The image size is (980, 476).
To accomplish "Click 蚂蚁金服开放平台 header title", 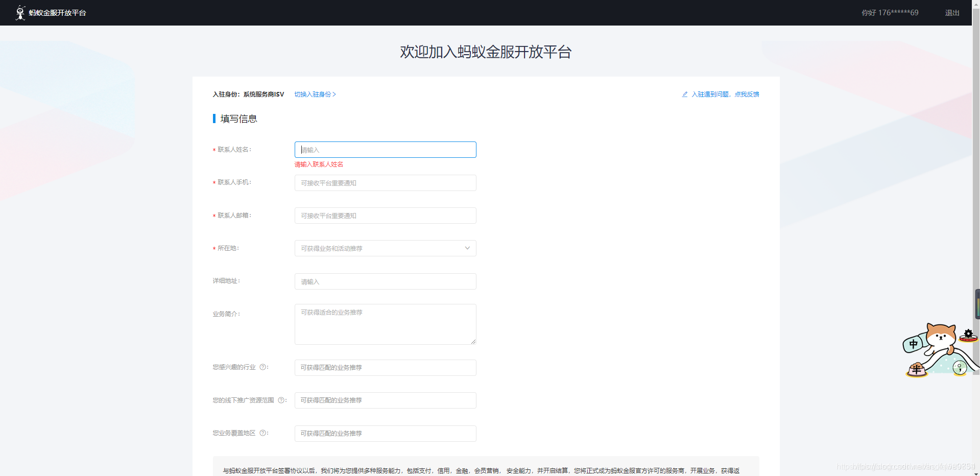I will click(x=57, y=13).
